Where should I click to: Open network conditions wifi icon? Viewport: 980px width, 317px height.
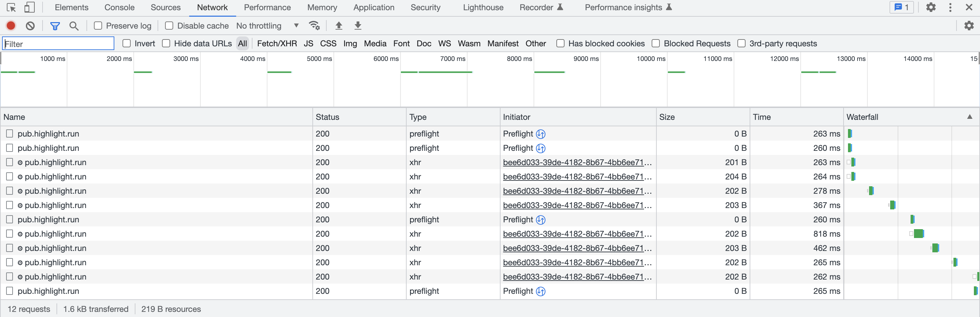[x=314, y=26]
